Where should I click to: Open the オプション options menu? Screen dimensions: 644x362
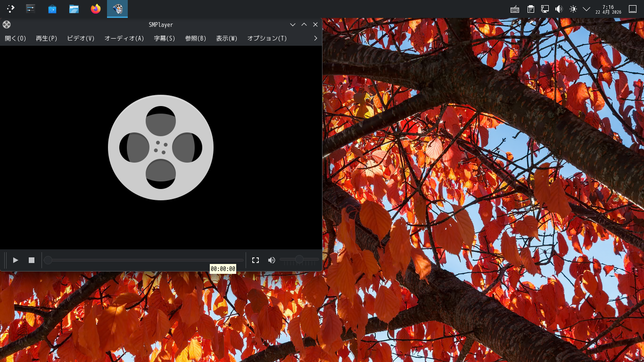[267, 38]
